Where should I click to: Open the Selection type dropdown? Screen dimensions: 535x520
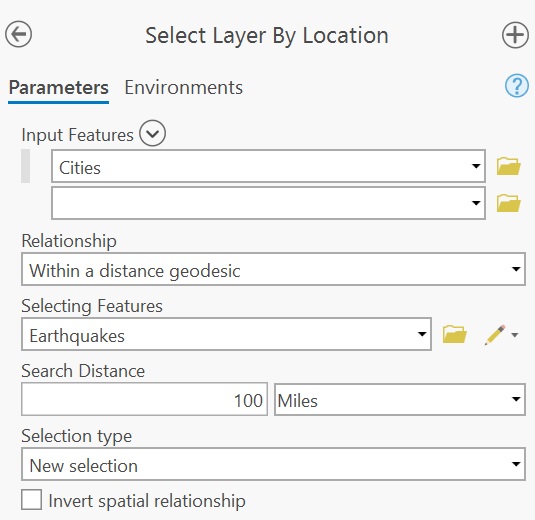273,464
